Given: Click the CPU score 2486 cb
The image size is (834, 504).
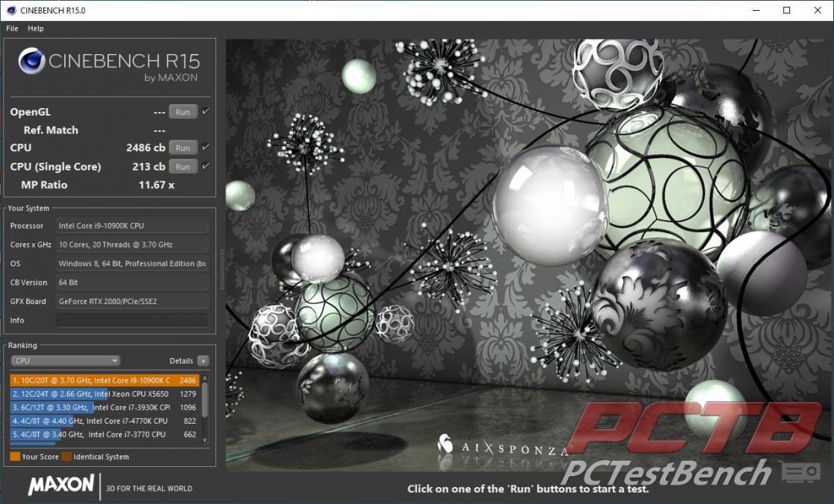Looking at the screenshot, I should pos(146,147).
